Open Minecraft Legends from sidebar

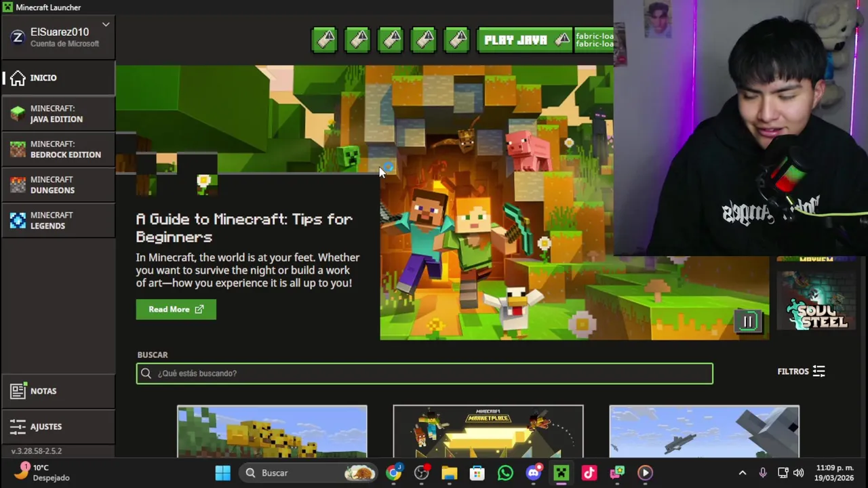coord(58,220)
